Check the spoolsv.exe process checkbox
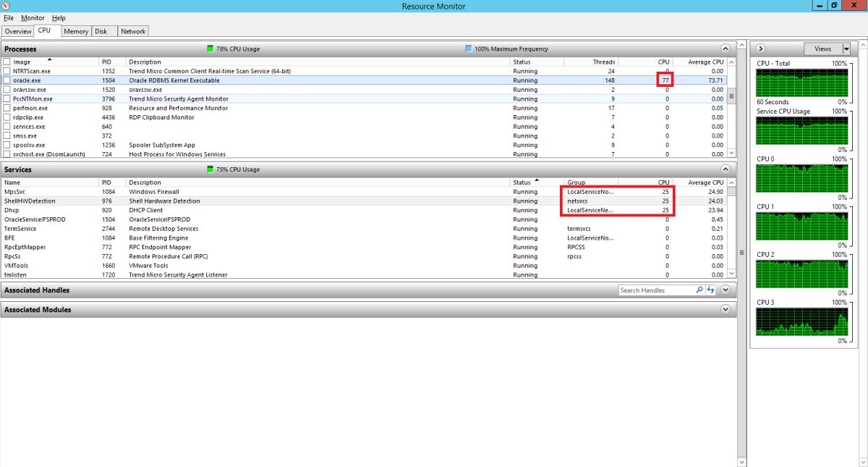The width and height of the screenshot is (868, 467). [x=7, y=145]
